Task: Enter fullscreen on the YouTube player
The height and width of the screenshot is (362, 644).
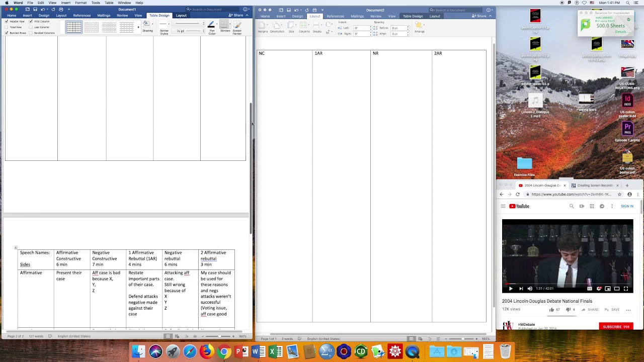Action: [626, 289]
